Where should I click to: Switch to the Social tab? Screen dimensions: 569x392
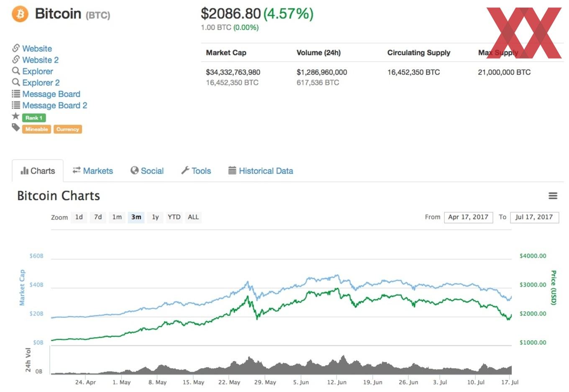[147, 171]
